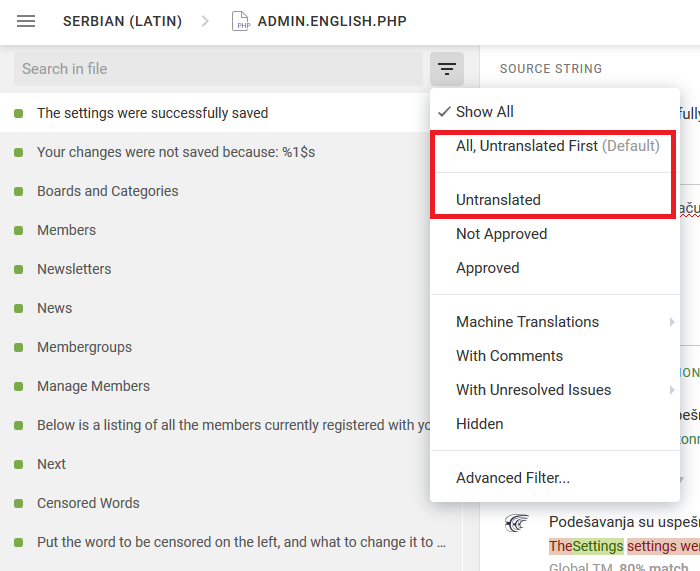Click the breadcrumb chevron after Serbian (Latin)

coord(205,21)
